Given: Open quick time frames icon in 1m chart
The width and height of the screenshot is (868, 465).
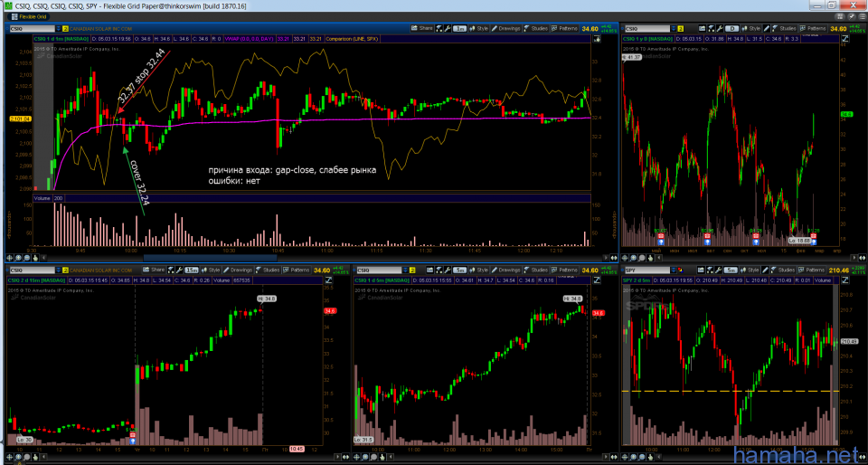Looking at the screenshot, I should coord(439,28).
